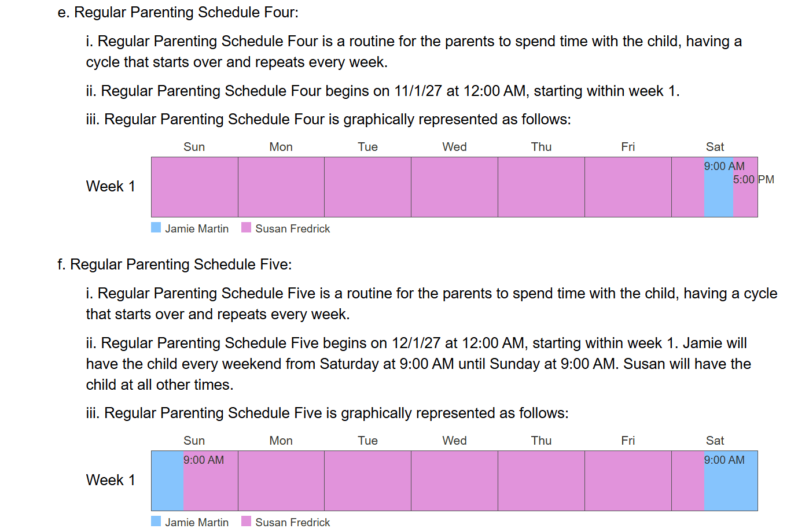This screenshot has width=809, height=532.
Task: Click the 5:00 PM time label in Schedule Four
Action: point(753,179)
